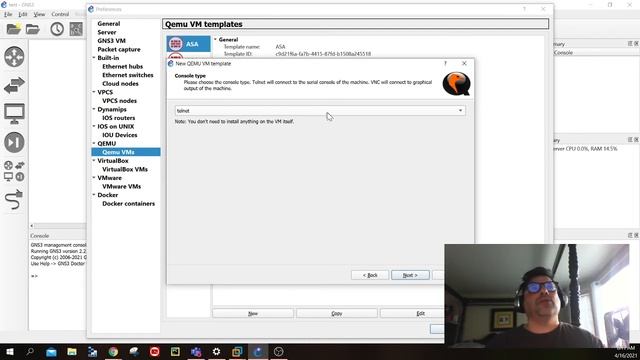The height and width of the screenshot is (360, 640).
Task: Click the horizontal scrollbar left arrow
Action: [31, 226]
